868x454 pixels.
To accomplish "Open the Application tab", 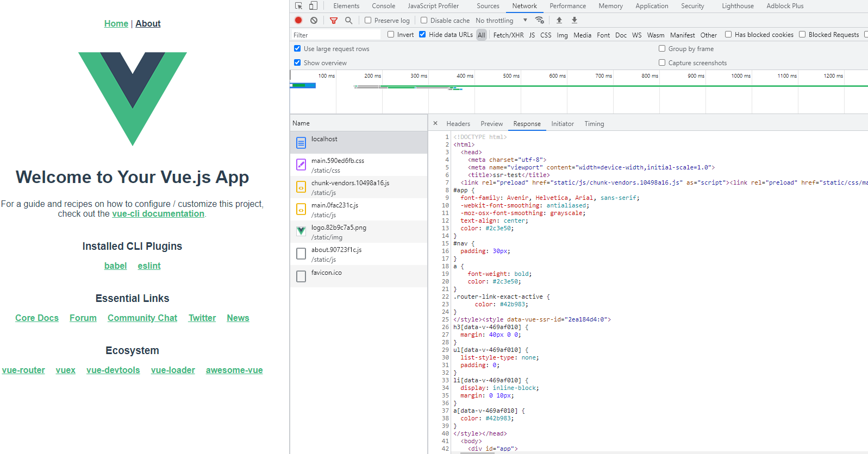I will (x=652, y=6).
